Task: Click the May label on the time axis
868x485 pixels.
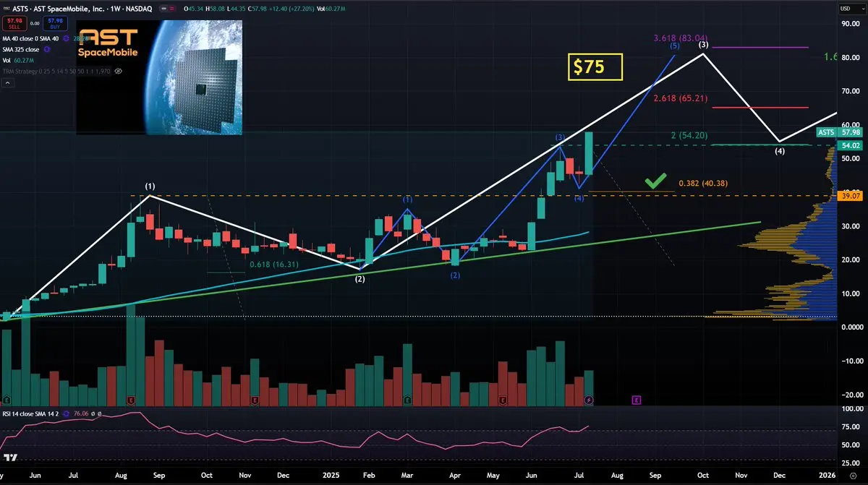Action: click(x=493, y=475)
